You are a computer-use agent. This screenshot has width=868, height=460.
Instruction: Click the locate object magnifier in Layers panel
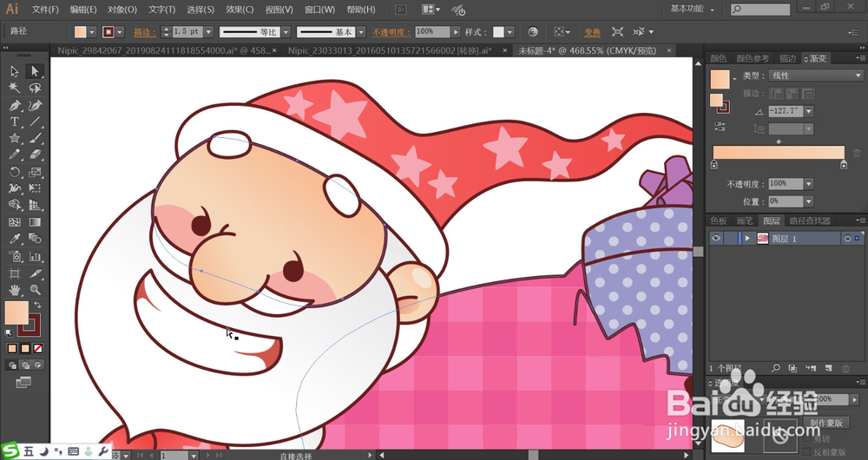coord(776,368)
